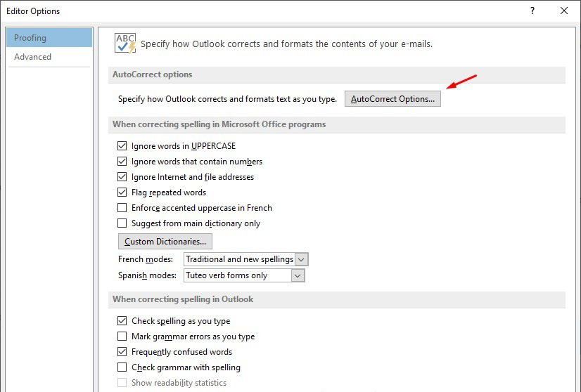Open Custom Dictionaries dialog
The height and width of the screenshot is (392, 581).
tap(165, 242)
